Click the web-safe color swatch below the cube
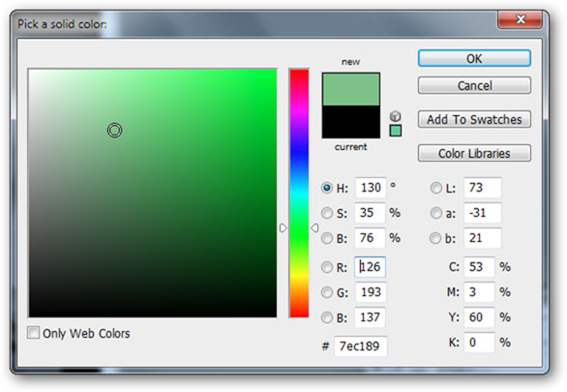This screenshot has height=392, width=567. (x=396, y=131)
